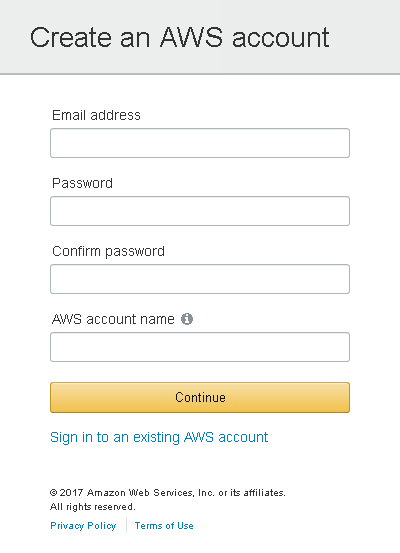This screenshot has width=400, height=553.
Task: Click the gray header banner beside the title
Action: (x=363, y=37)
